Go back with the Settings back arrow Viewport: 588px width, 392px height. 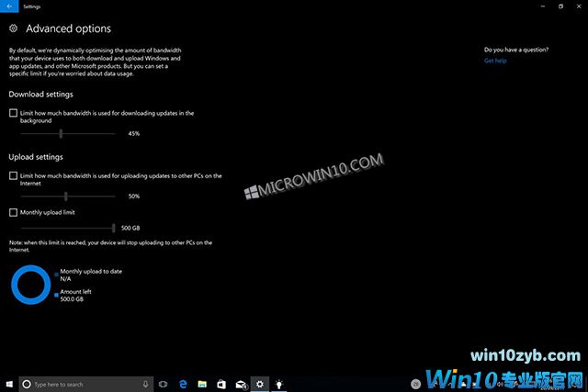click(9, 6)
